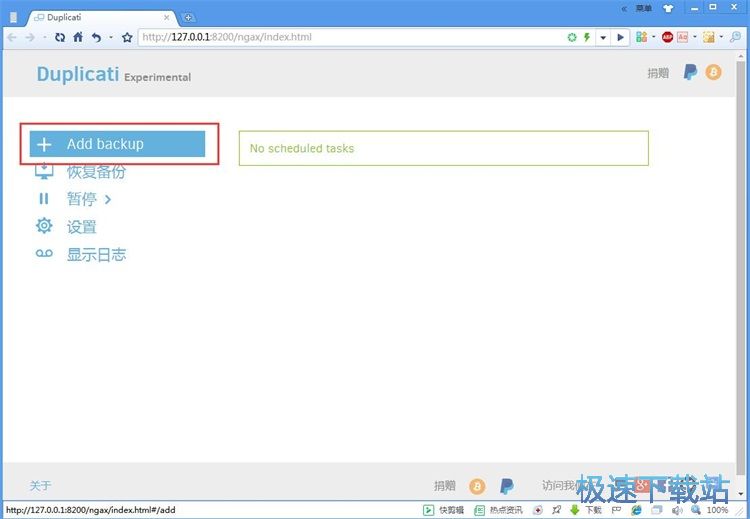Click the scrollbar down arrow

pyautogui.click(x=741, y=493)
